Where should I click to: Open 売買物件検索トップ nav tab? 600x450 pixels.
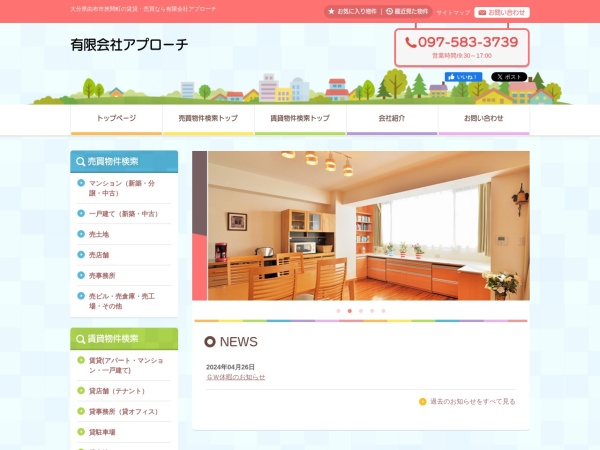(208, 120)
